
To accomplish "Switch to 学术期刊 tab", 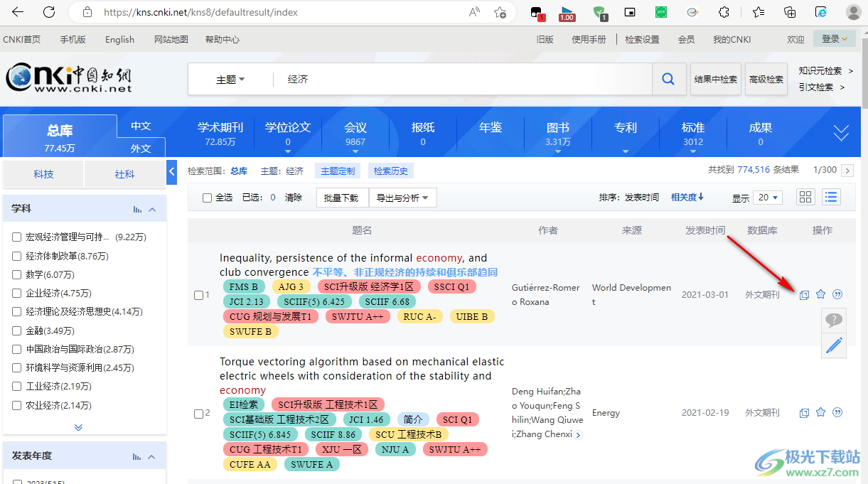I will click(220, 133).
